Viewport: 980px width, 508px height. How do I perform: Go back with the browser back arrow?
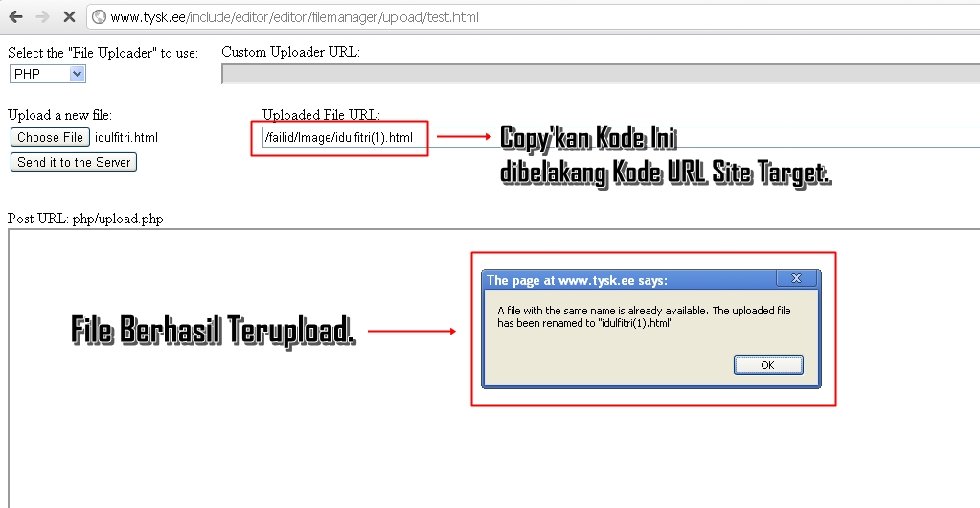(x=15, y=17)
